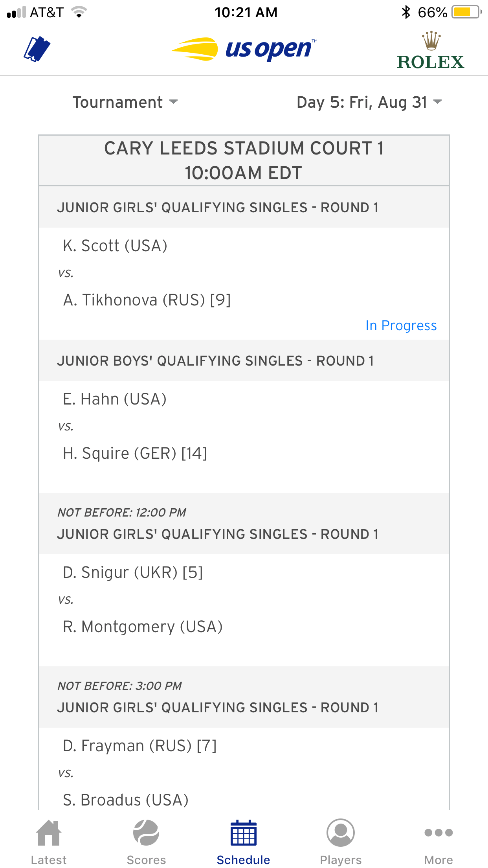Open D. Frayman (RUS) player entry
Image resolution: width=488 pixels, height=868 pixels.
tap(139, 746)
